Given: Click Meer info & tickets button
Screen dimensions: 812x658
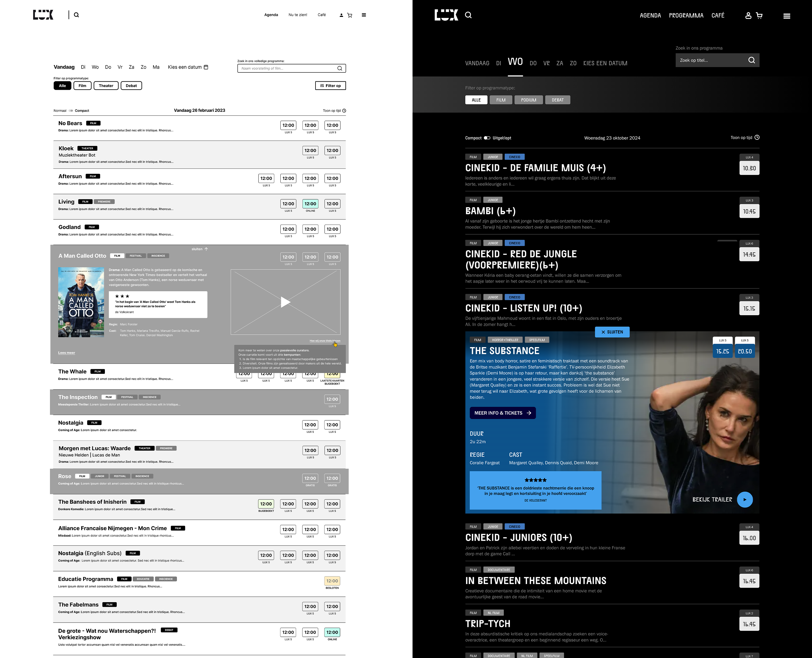Looking at the screenshot, I should tap(503, 413).
